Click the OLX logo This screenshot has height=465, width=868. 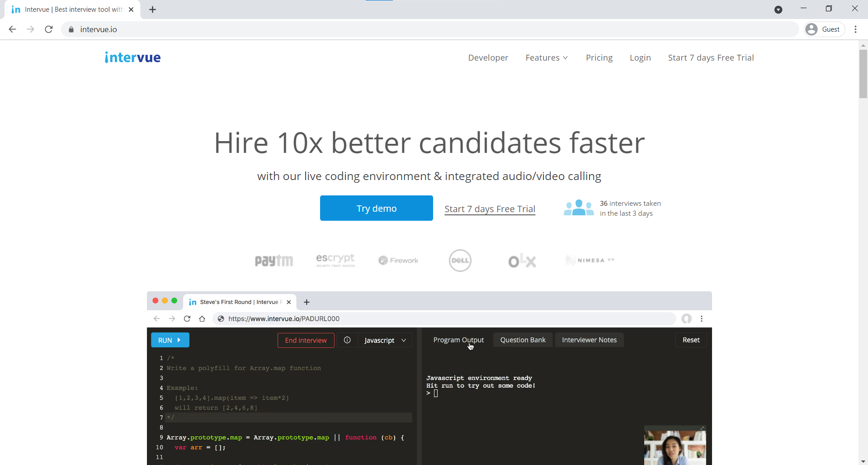click(x=522, y=261)
